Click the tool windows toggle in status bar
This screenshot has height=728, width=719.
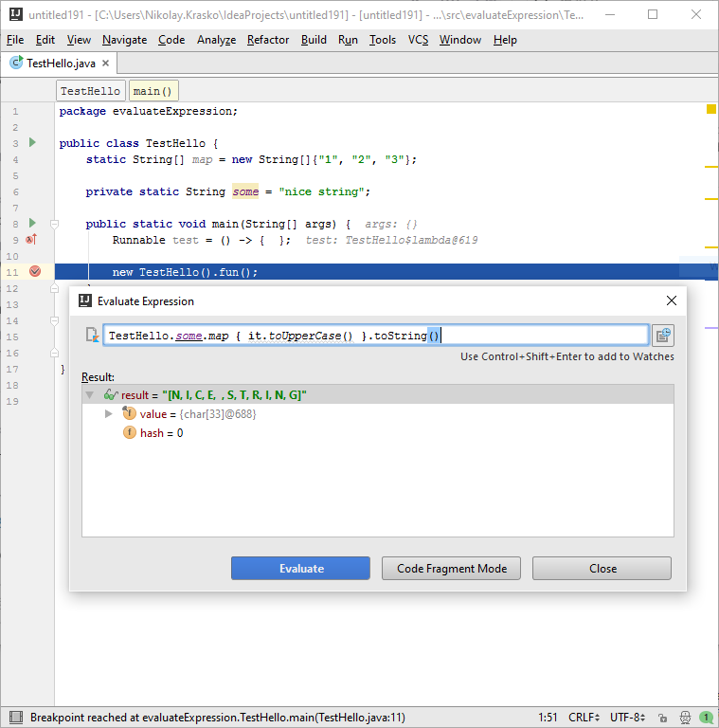pyautogui.click(x=16, y=718)
